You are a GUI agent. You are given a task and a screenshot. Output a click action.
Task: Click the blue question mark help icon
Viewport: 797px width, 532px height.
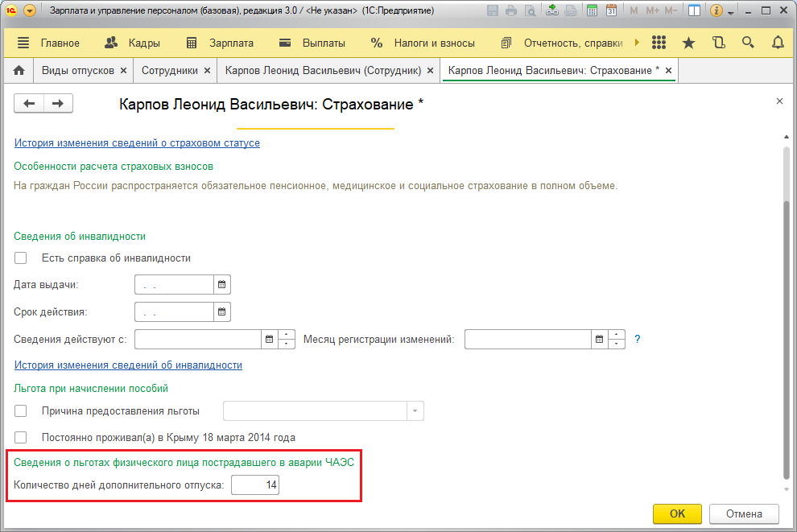(638, 340)
